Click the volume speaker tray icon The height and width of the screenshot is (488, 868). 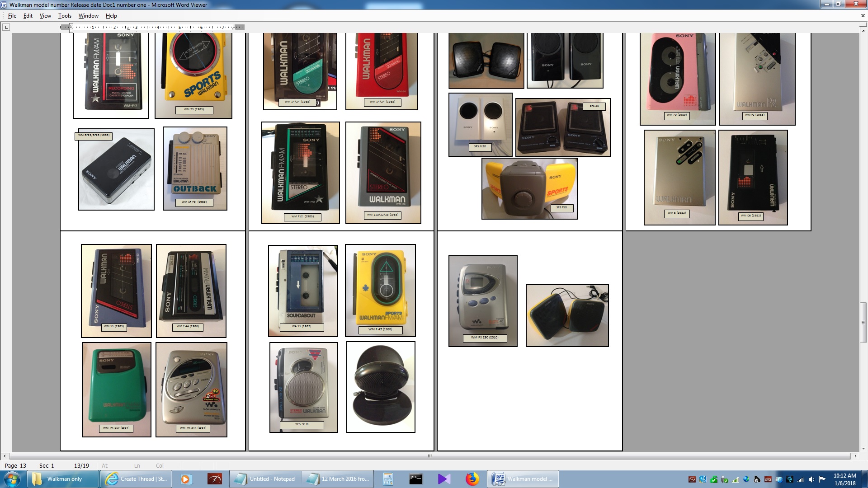coord(811,479)
